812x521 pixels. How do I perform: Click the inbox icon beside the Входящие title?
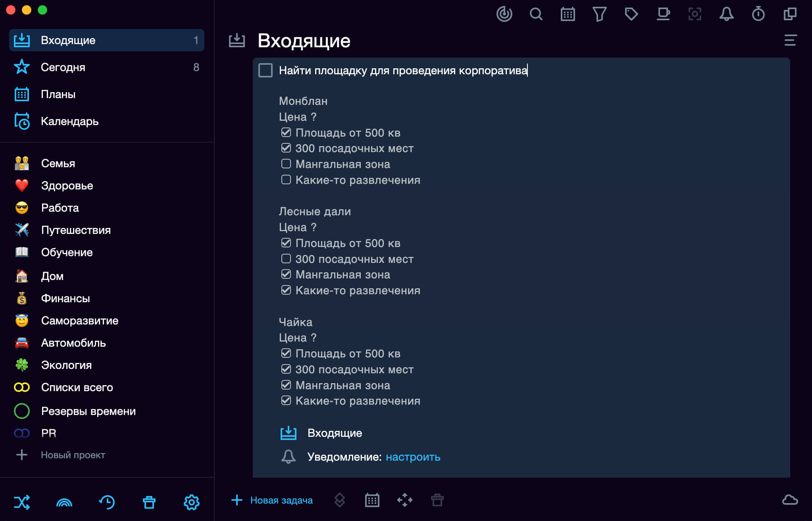237,40
